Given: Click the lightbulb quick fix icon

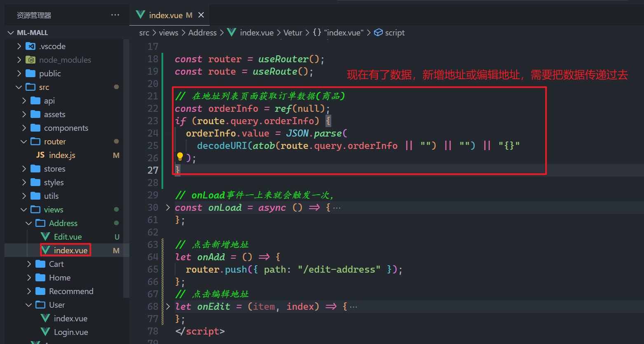Looking at the screenshot, I should click(180, 157).
